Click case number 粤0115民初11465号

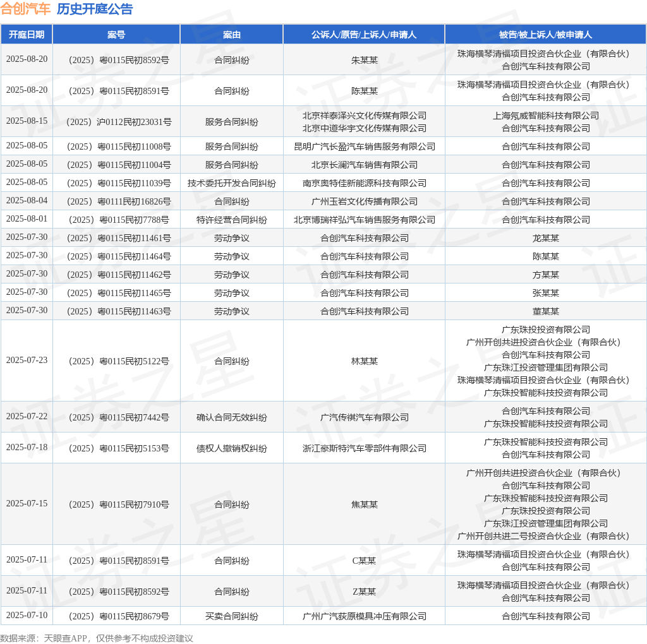[119, 293]
